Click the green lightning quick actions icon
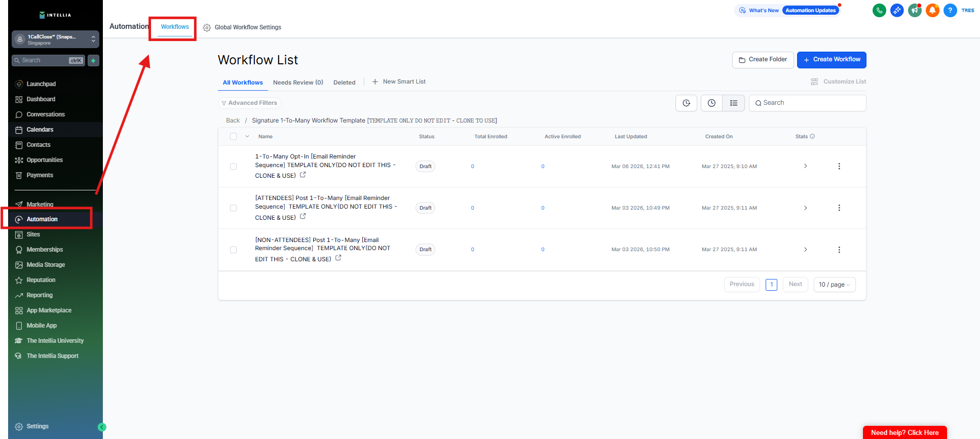The image size is (980, 439). click(x=93, y=61)
